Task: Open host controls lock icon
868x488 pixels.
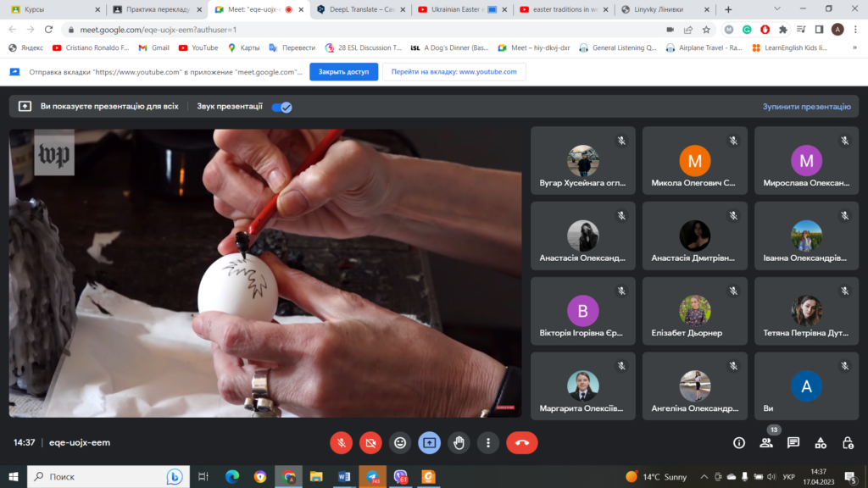Action: tap(848, 442)
